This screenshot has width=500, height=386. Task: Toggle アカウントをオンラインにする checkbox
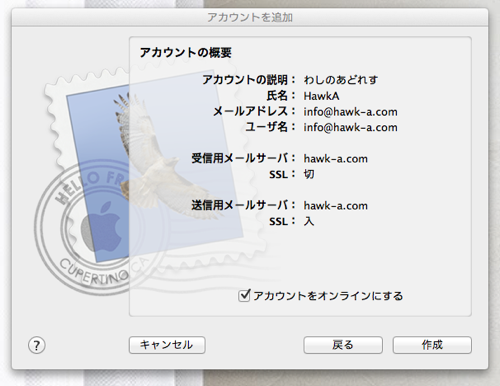point(244,295)
